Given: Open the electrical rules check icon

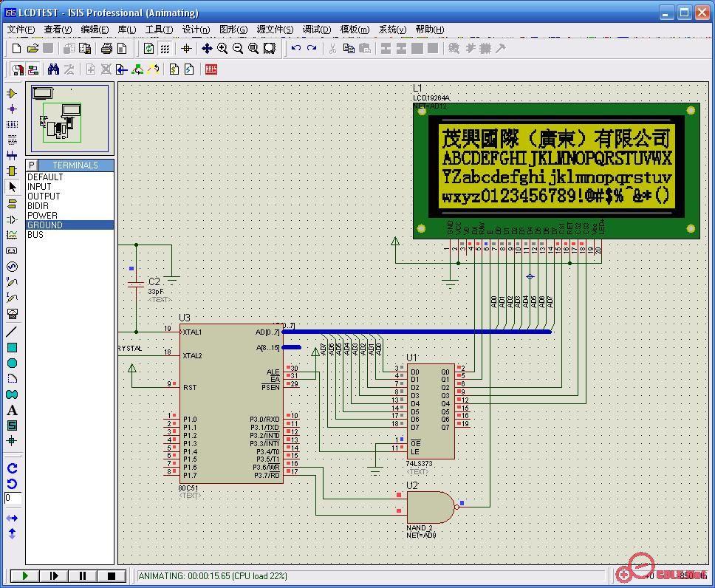Looking at the screenshot, I should (x=189, y=69).
